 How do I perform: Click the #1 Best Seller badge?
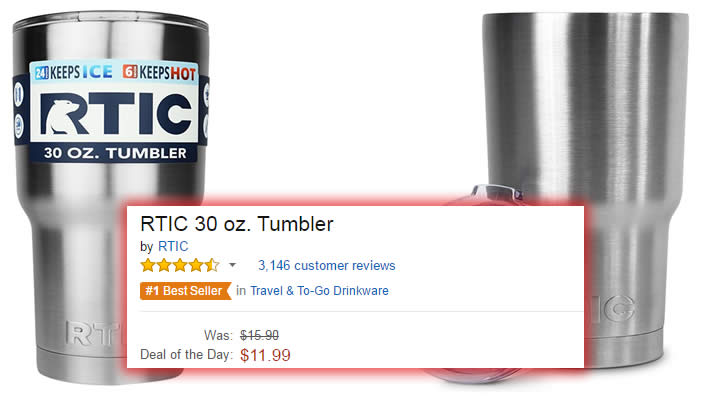coord(185,291)
